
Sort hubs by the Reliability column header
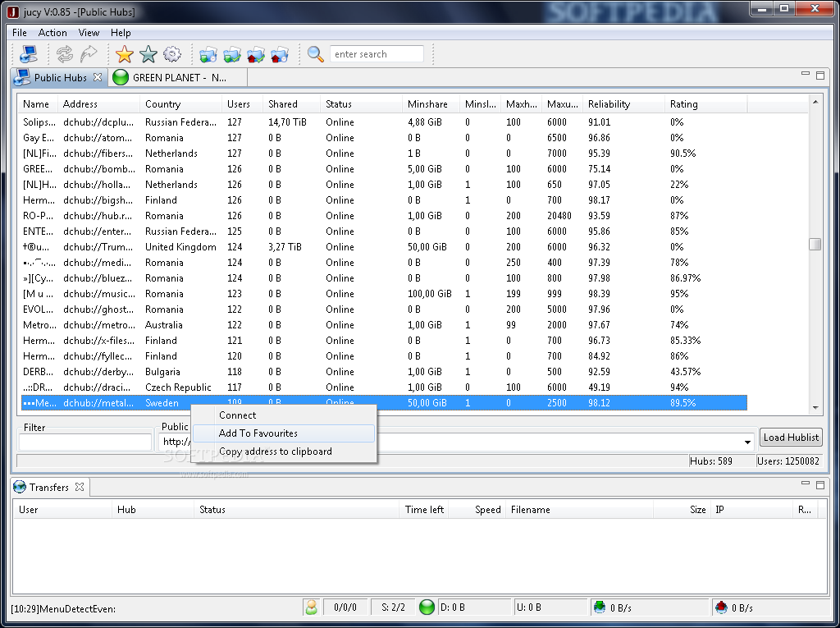[x=623, y=104]
